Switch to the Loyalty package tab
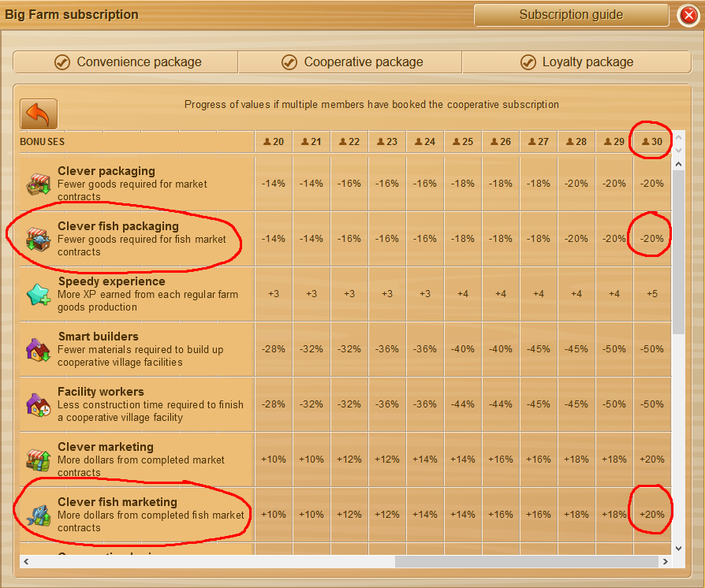The height and width of the screenshot is (588, 705). click(x=576, y=62)
